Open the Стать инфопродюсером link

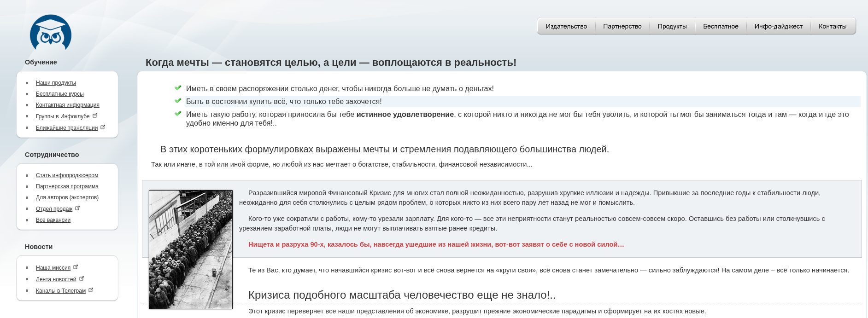tap(67, 175)
